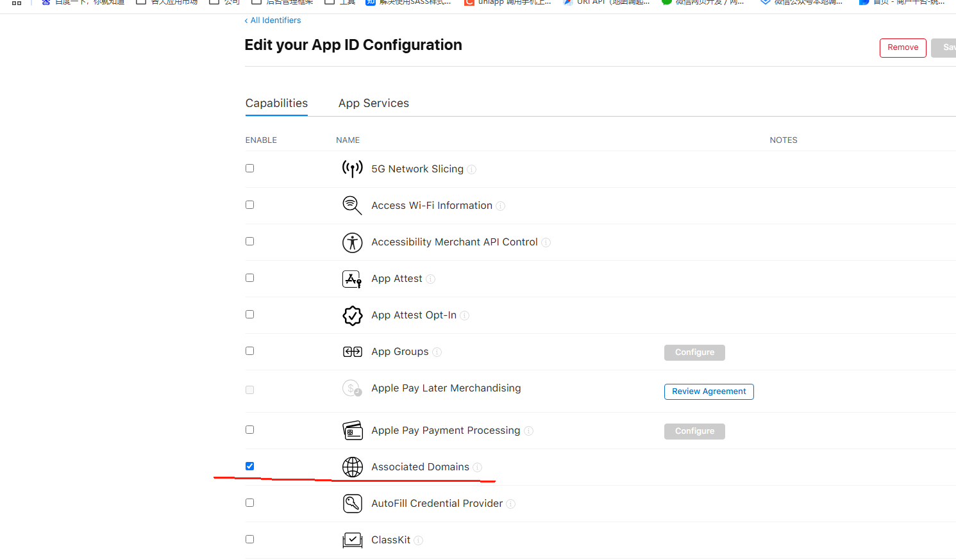Enable the AutoFill Credential Provider checkbox
The width and height of the screenshot is (956, 560).
250,503
